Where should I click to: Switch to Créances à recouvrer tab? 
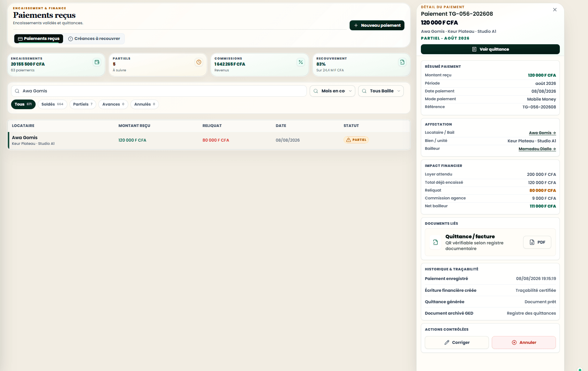coord(94,39)
